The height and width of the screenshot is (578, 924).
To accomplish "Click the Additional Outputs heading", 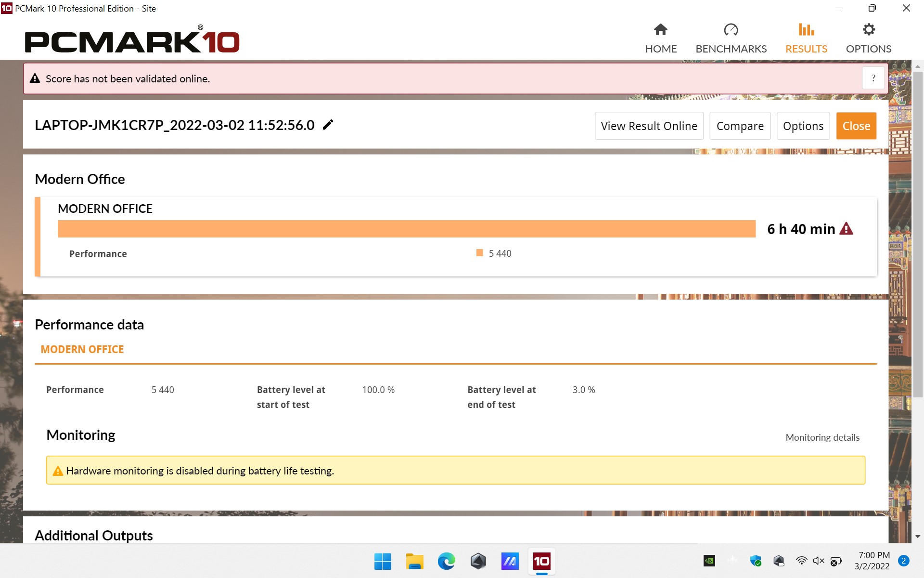I will point(93,536).
